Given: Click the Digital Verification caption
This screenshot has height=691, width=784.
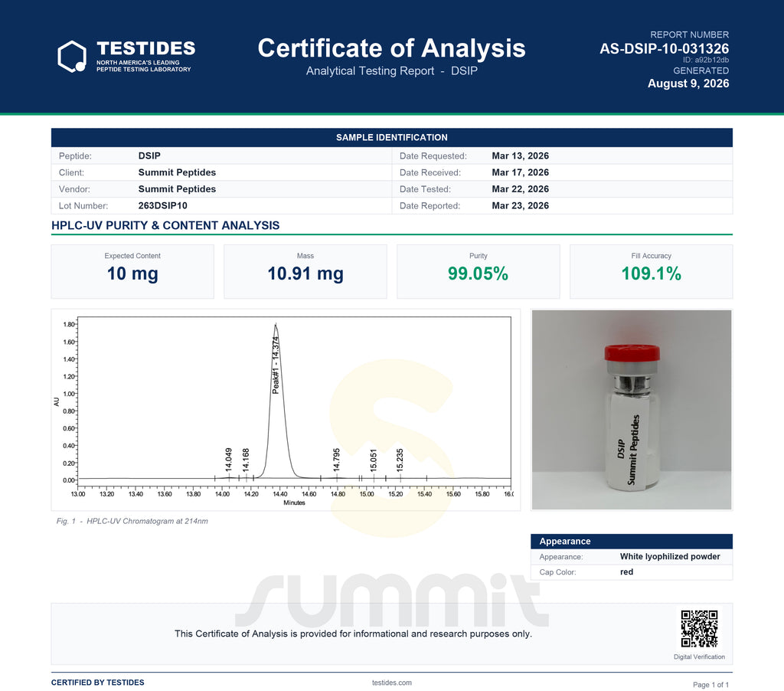Looking at the screenshot, I should [699, 657].
